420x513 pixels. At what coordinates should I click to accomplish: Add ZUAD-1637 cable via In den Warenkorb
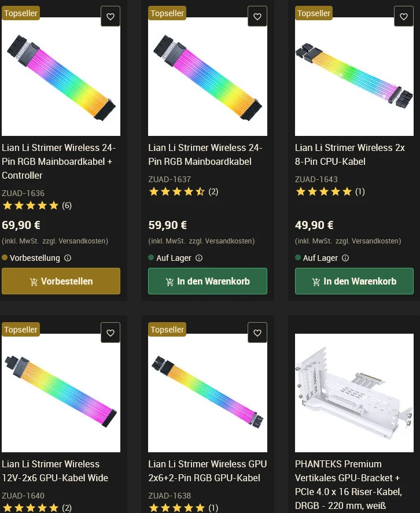[x=207, y=281]
